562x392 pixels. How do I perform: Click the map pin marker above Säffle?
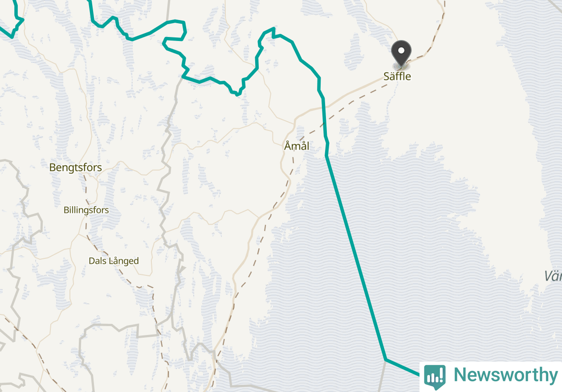click(401, 54)
